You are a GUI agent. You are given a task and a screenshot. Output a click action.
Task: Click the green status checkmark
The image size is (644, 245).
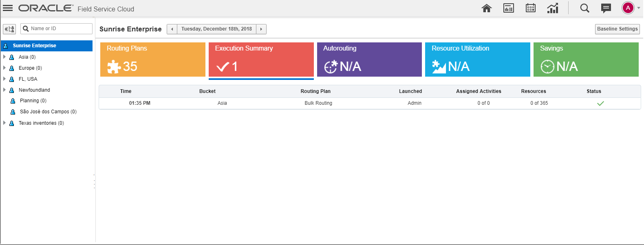pyautogui.click(x=600, y=104)
